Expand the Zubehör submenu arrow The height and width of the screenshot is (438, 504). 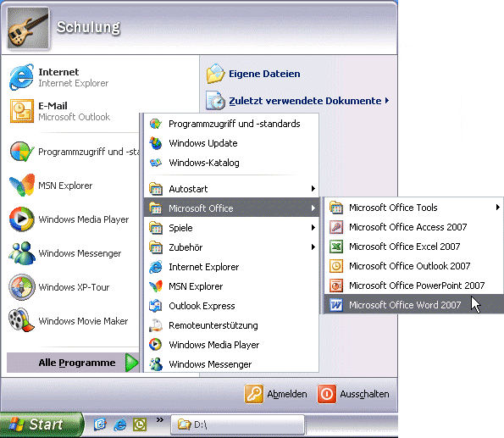(x=313, y=247)
